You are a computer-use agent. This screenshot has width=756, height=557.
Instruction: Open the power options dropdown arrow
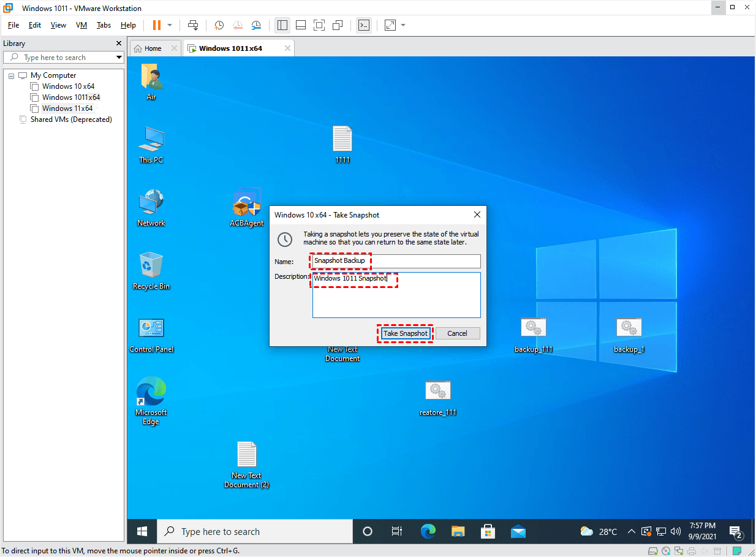pos(170,25)
